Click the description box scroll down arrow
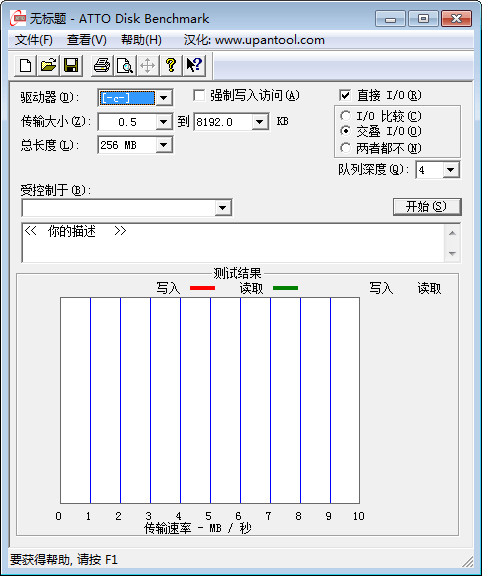Viewport: 482px width, 576px height. [x=452, y=253]
